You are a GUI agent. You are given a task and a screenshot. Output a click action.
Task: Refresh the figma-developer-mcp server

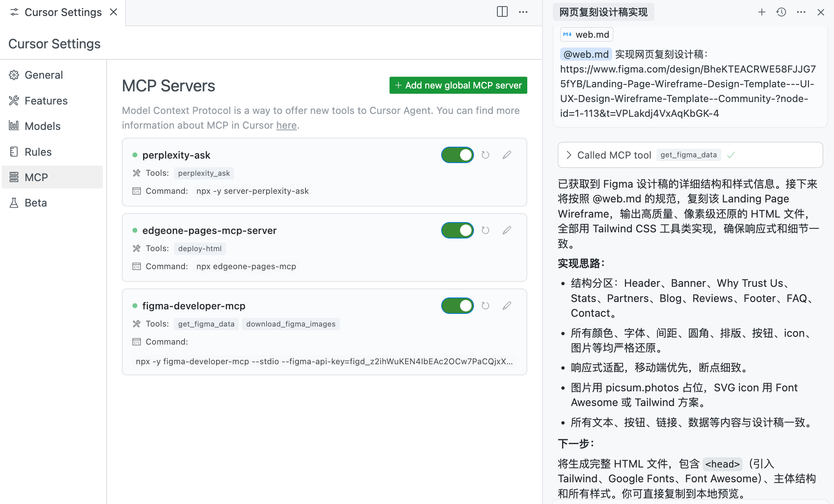[485, 306]
